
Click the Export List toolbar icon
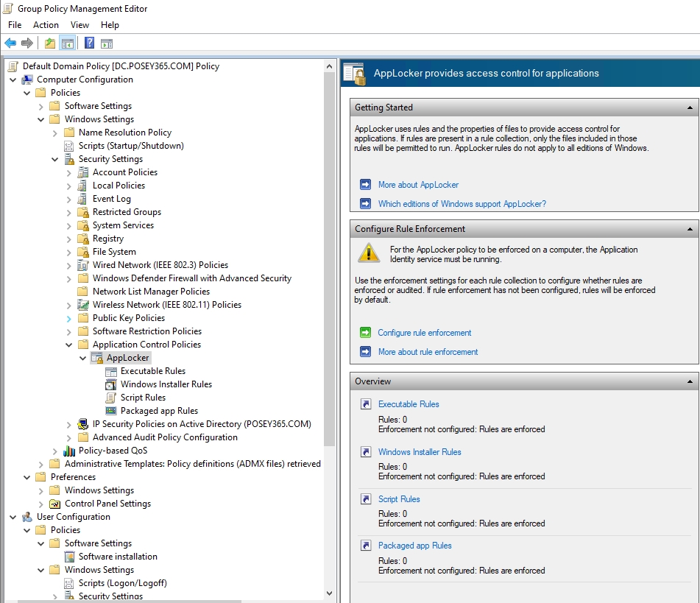(x=49, y=42)
